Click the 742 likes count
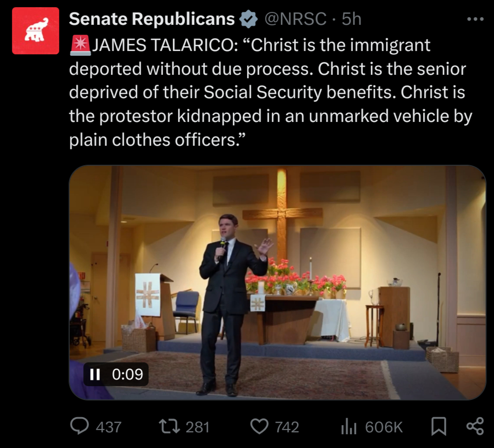This screenshot has width=494, height=448. [287, 427]
